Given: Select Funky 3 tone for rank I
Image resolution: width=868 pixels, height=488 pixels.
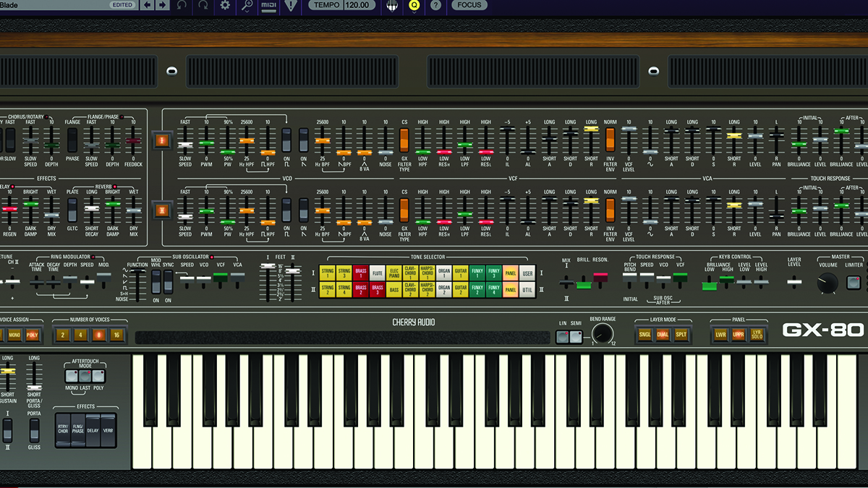Looking at the screenshot, I should tap(494, 273).
